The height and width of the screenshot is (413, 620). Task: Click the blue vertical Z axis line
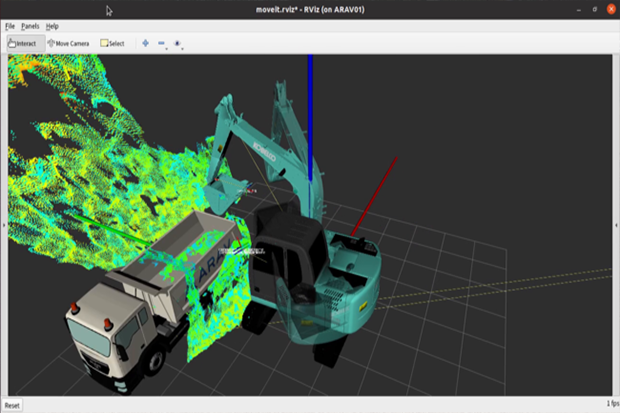310,100
